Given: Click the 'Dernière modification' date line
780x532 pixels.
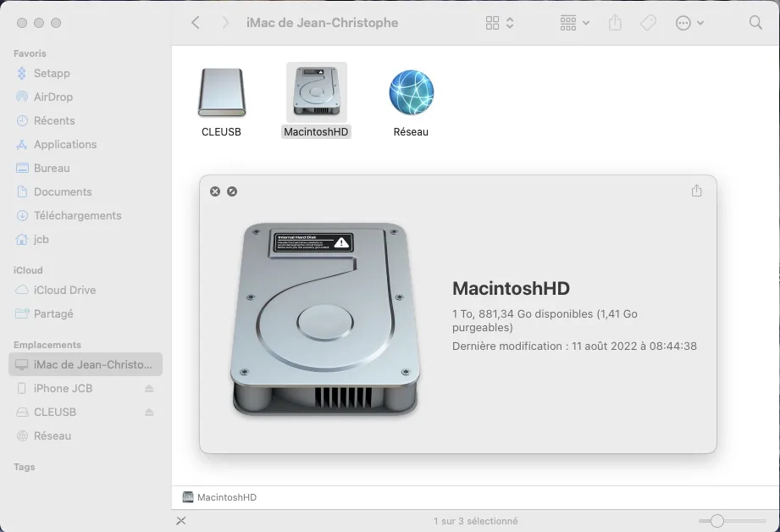Looking at the screenshot, I should (574, 346).
